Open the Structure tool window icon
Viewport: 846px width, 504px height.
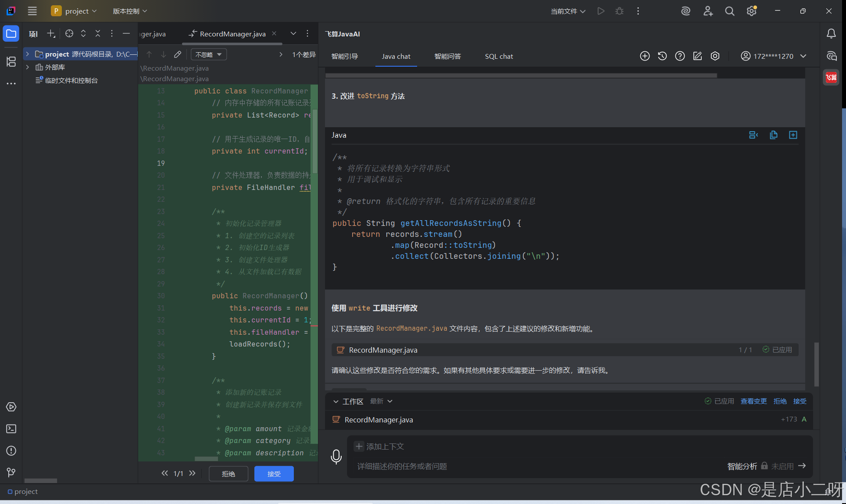11,61
